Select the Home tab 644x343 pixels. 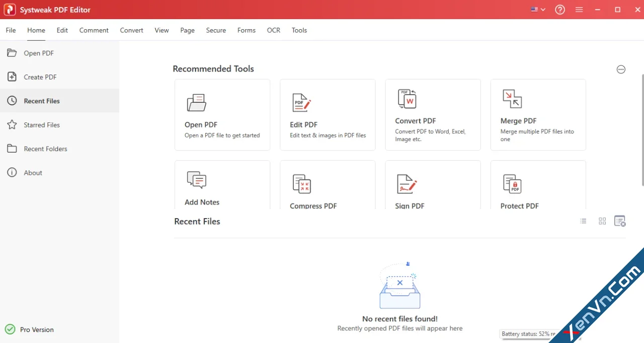pos(36,30)
